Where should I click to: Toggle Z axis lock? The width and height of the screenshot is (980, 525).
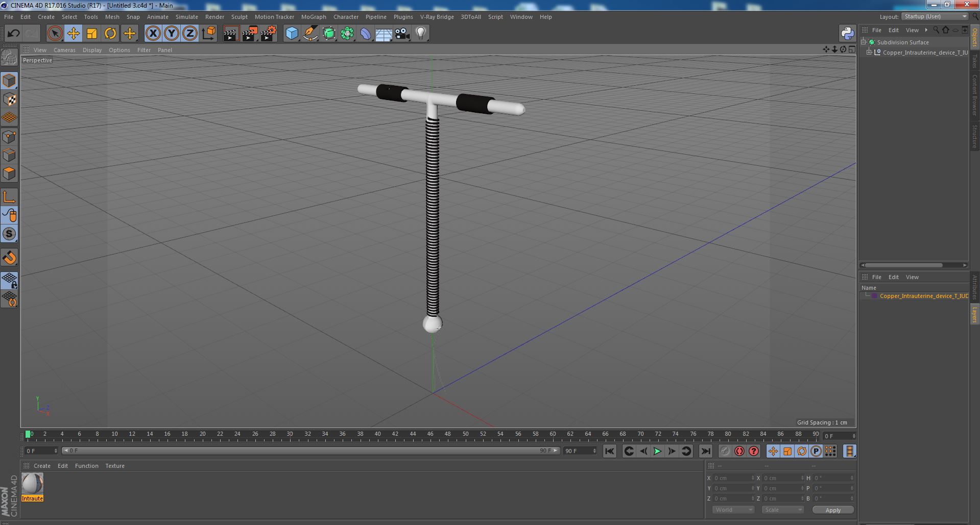[190, 34]
